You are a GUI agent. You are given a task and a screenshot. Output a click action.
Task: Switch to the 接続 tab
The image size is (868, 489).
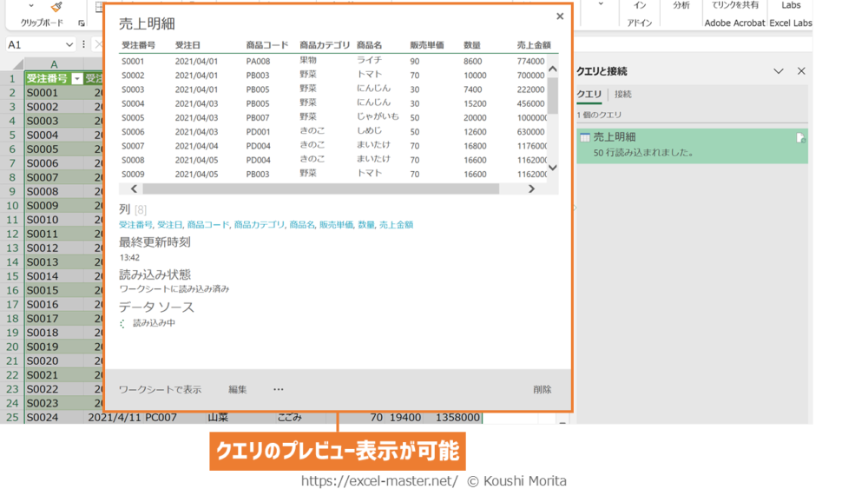click(x=623, y=94)
